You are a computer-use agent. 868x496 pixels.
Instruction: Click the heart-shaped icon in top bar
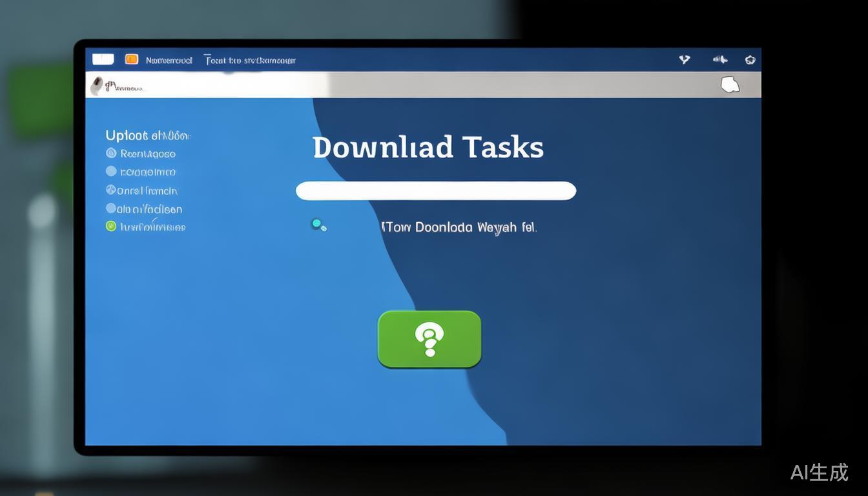685,59
